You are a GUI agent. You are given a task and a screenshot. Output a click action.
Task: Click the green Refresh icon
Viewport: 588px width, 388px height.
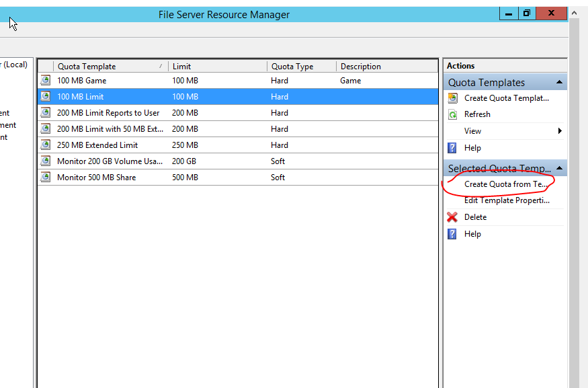pos(452,114)
